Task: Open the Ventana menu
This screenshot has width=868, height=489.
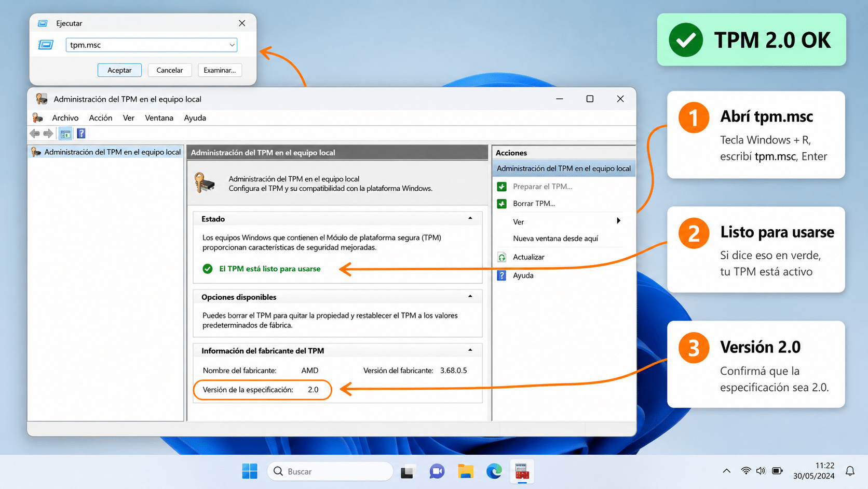Action: [x=159, y=118]
